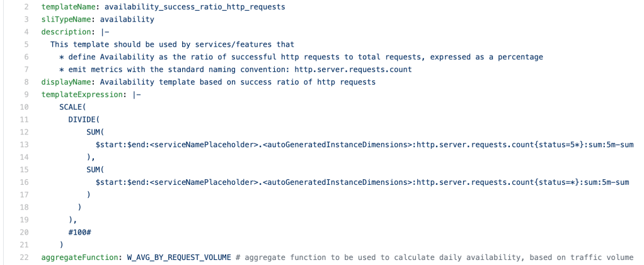
Task: Click the #100# value
Action: pyautogui.click(x=79, y=232)
